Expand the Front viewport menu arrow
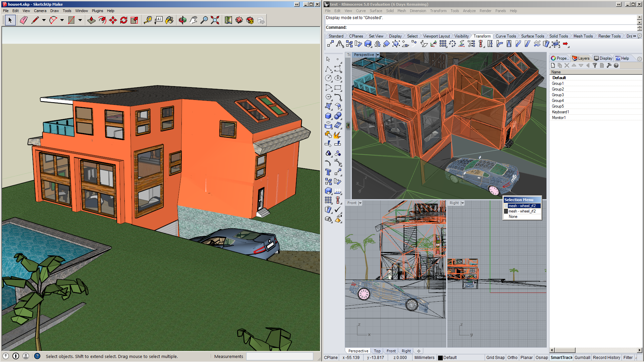Viewport: 644px width, 362px height. pos(360,203)
